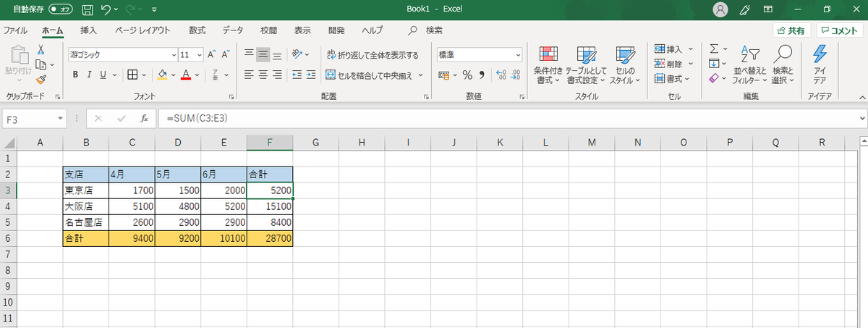Increase font size with large A icon
The image size is (868, 328).
coord(211,54)
